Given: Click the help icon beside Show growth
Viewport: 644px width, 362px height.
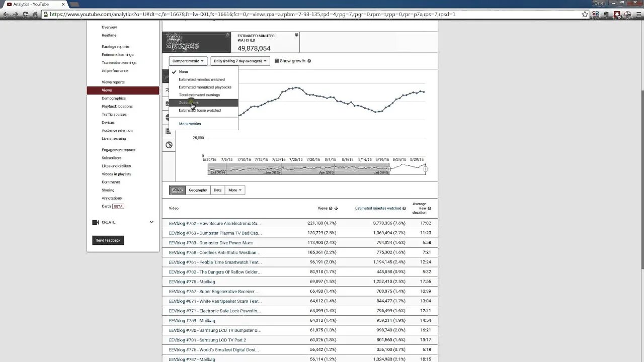Looking at the screenshot, I should click(309, 61).
